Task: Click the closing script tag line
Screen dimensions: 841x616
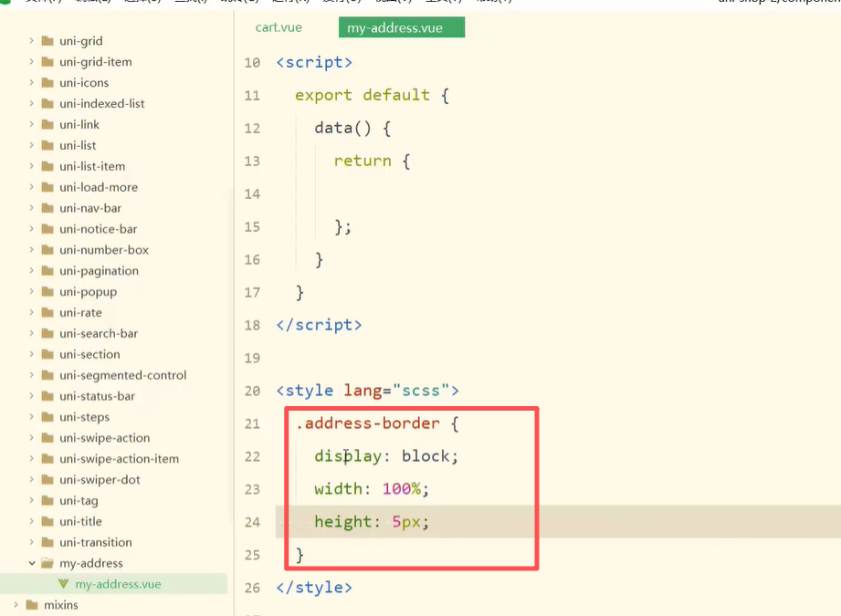Action: pyautogui.click(x=319, y=325)
